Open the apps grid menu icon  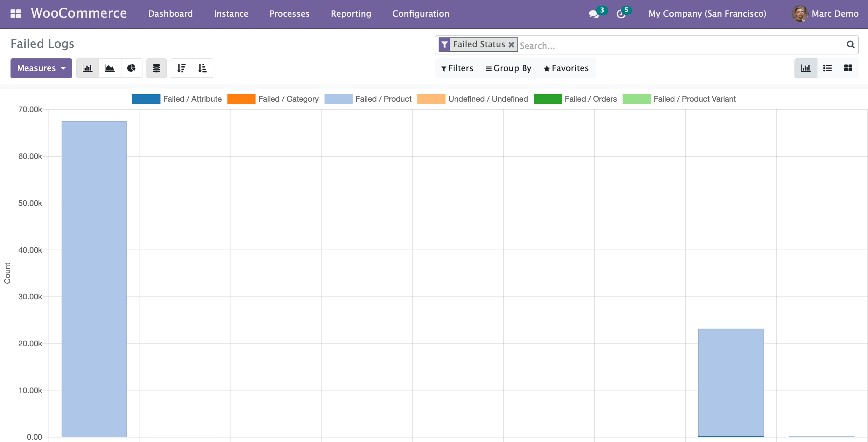click(15, 14)
